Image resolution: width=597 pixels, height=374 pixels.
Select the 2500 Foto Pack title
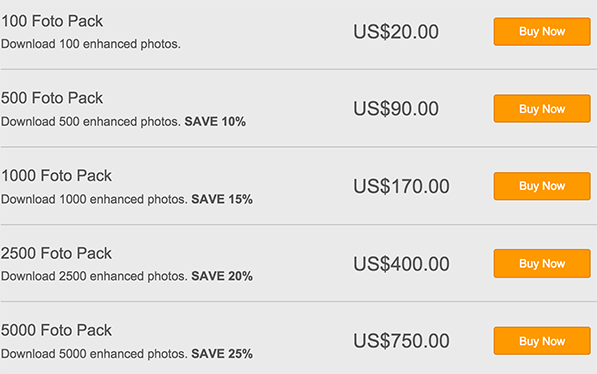pos(56,253)
